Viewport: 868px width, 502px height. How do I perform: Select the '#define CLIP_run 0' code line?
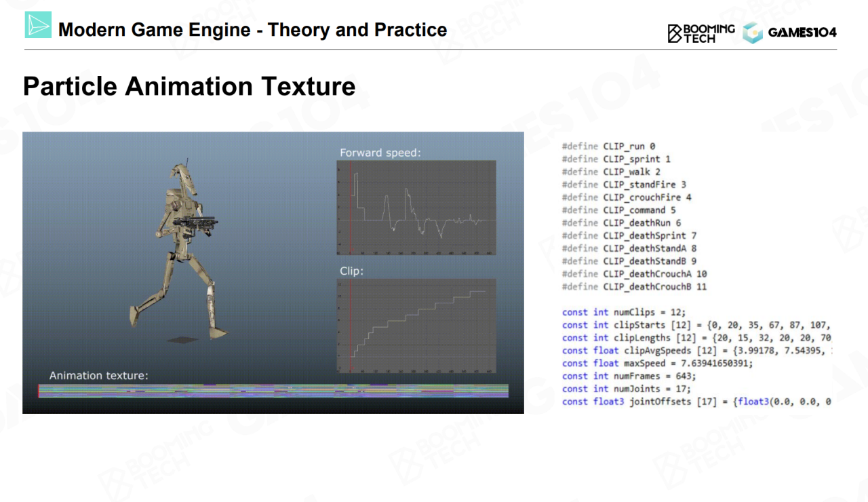pos(608,146)
